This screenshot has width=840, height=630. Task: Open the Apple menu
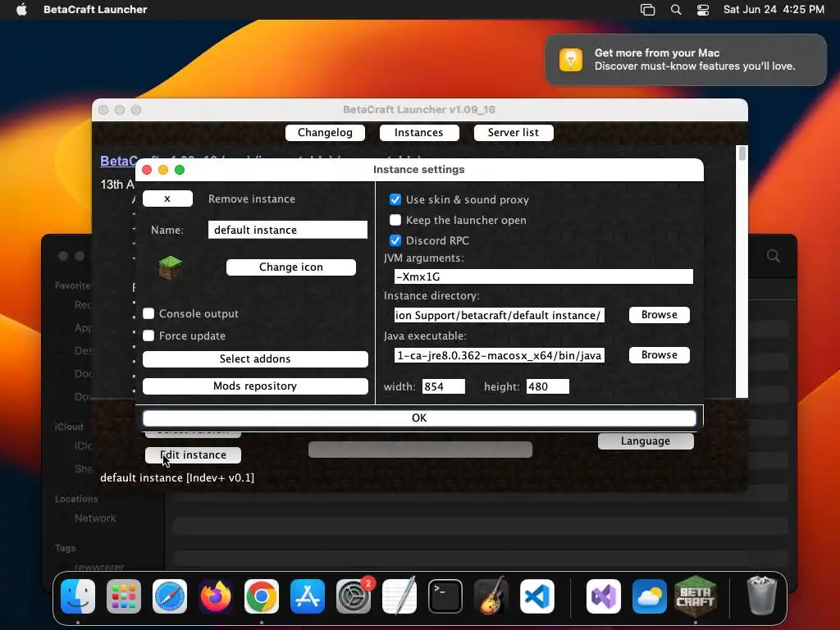point(21,9)
